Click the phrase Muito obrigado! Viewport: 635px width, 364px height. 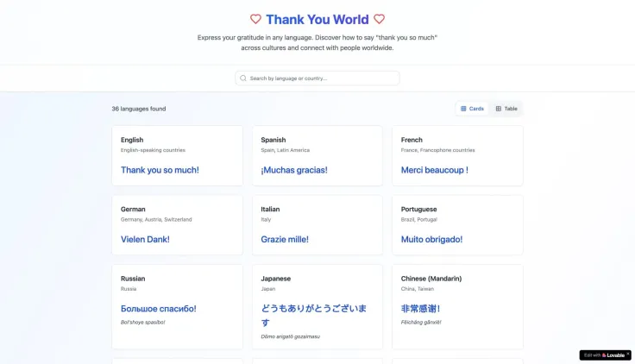point(431,239)
